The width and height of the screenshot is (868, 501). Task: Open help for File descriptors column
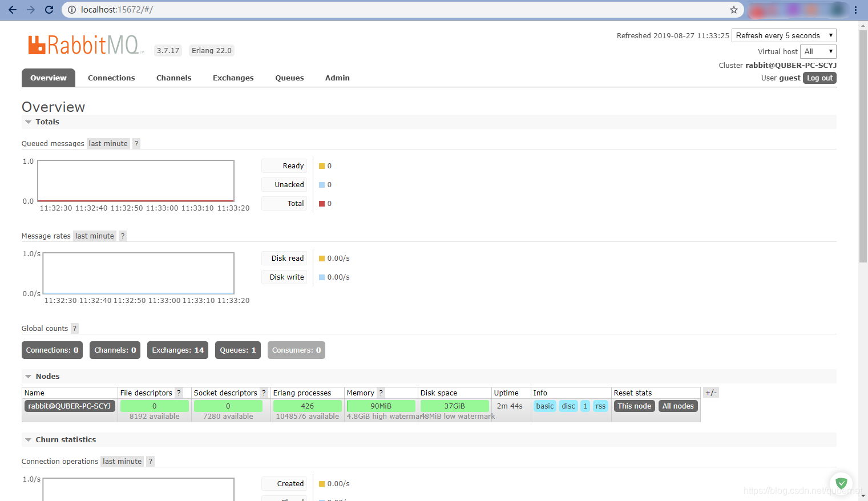[x=179, y=393]
